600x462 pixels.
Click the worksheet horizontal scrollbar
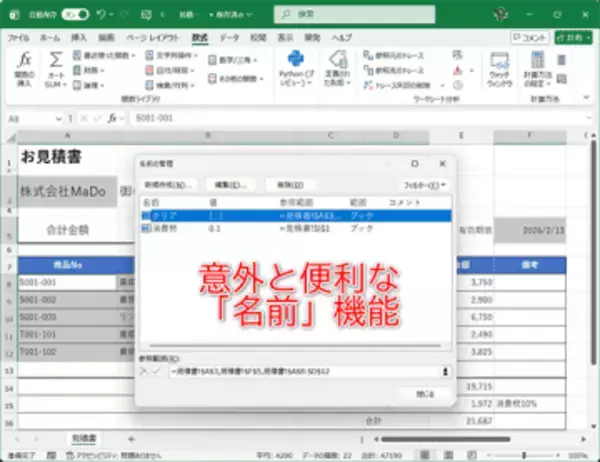coord(445,439)
